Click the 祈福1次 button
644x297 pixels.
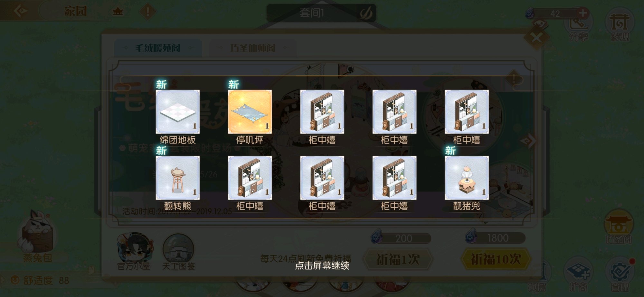click(398, 259)
